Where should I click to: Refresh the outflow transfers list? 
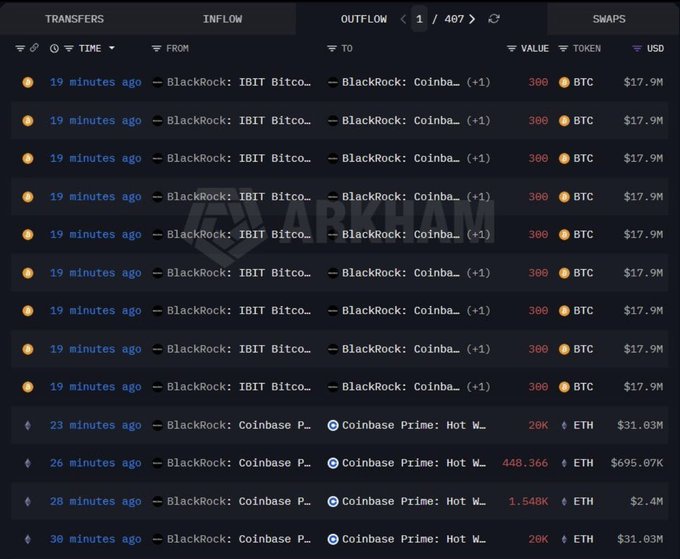click(494, 19)
